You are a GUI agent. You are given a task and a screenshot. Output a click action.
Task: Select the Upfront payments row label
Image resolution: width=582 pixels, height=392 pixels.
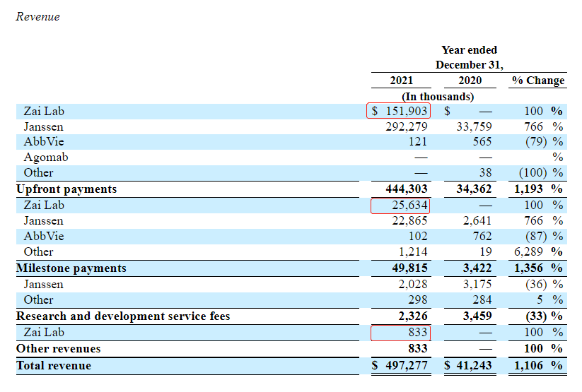66,189
